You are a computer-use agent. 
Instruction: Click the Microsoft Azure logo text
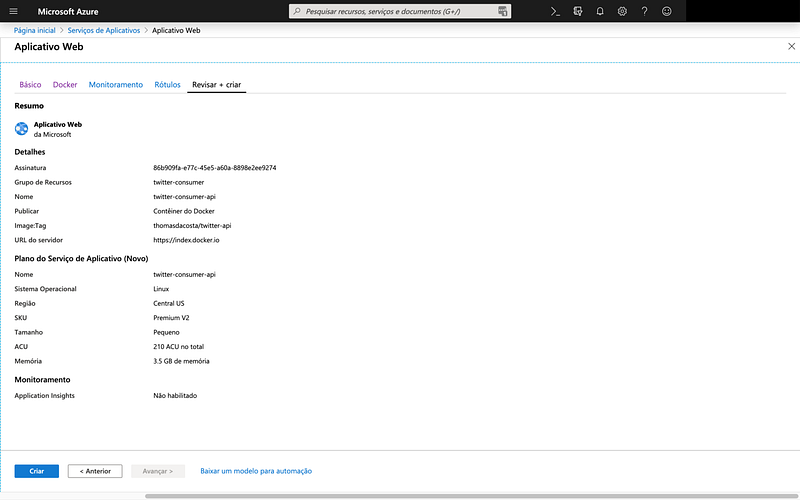pos(68,11)
